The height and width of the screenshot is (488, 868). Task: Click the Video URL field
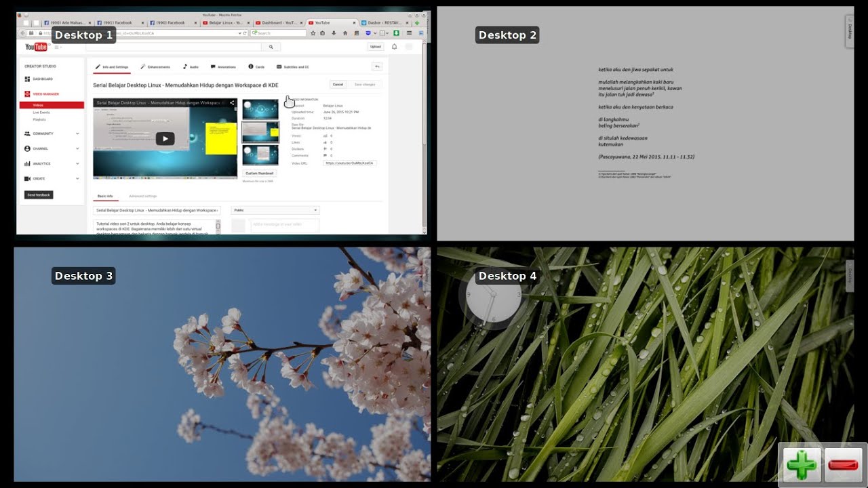point(350,163)
